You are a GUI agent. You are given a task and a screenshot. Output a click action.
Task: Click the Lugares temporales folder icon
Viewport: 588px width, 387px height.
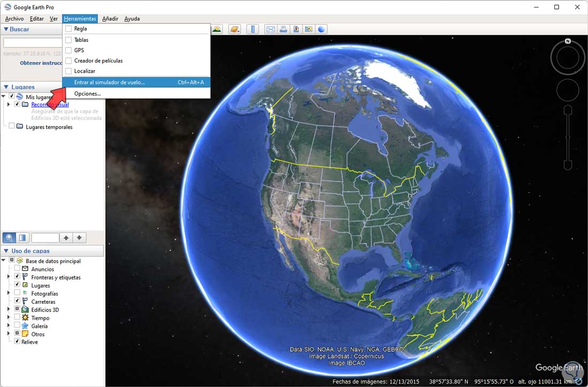point(19,126)
